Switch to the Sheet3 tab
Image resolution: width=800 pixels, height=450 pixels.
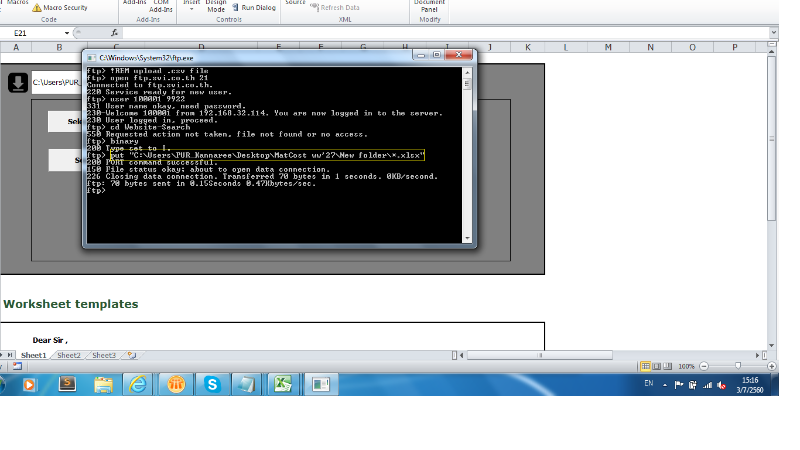[104, 355]
